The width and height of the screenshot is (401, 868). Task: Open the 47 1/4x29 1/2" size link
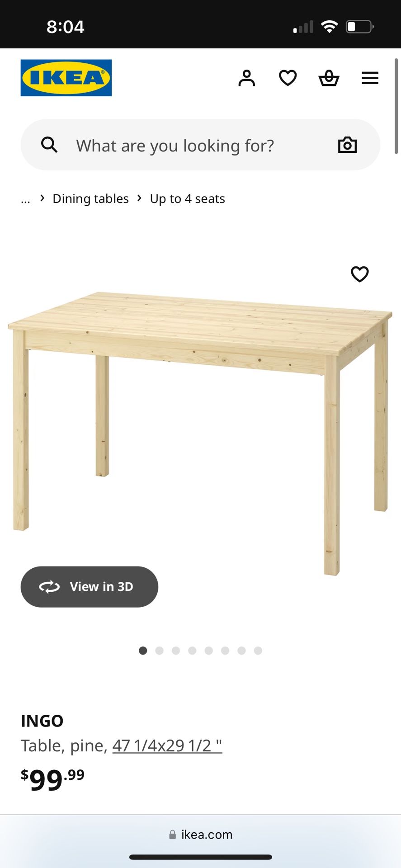point(167,746)
